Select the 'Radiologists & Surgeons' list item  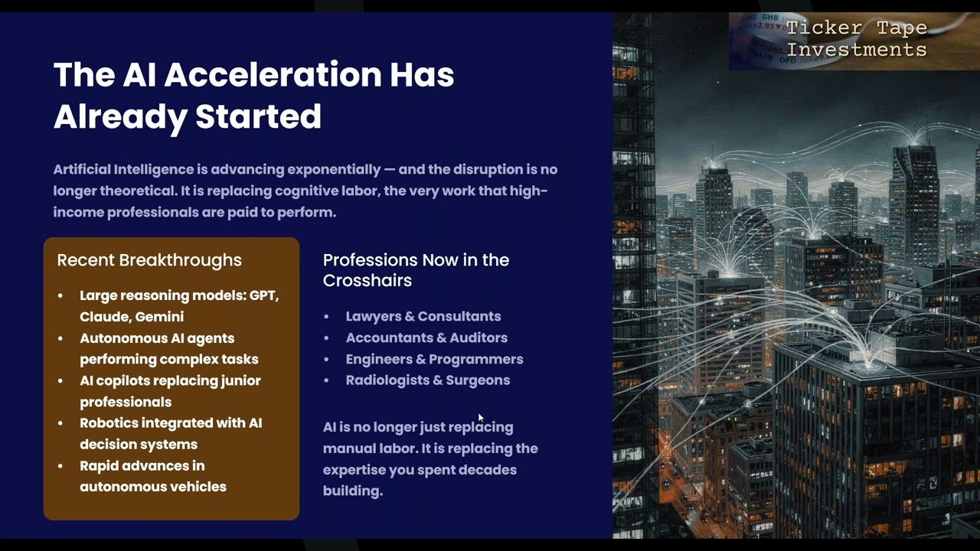pyautogui.click(x=427, y=380)
